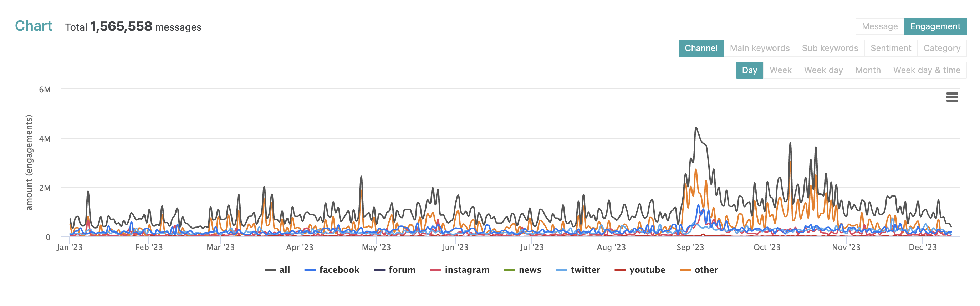The image size is (980, 306).
Task: Select the Engagement toggle button
Action: 935,26
